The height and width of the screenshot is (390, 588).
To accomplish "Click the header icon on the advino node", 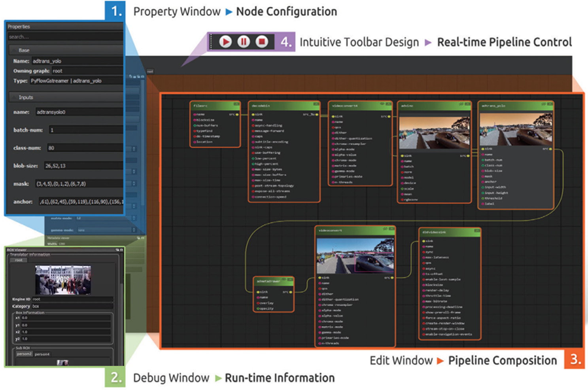I will pyautogui.click(x=461, y=104).
